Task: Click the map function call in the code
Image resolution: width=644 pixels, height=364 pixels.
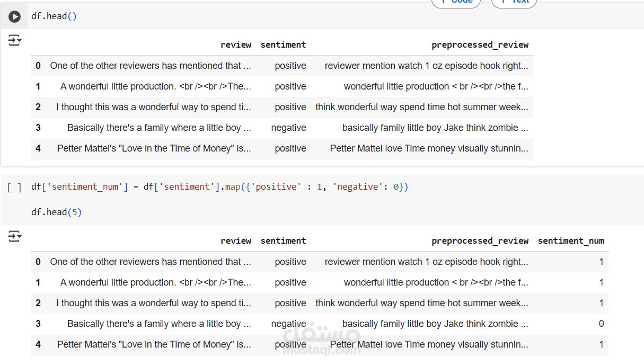Action: pos(232,187)
